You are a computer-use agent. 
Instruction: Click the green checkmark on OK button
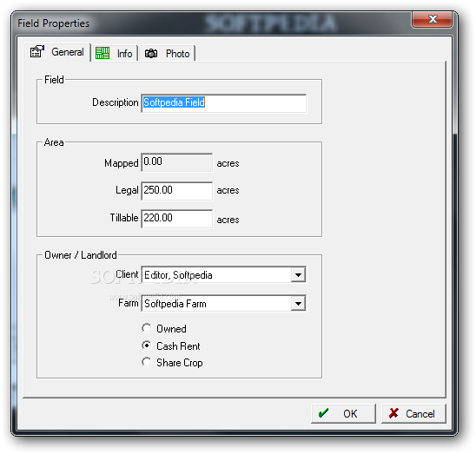pos(323,412)
